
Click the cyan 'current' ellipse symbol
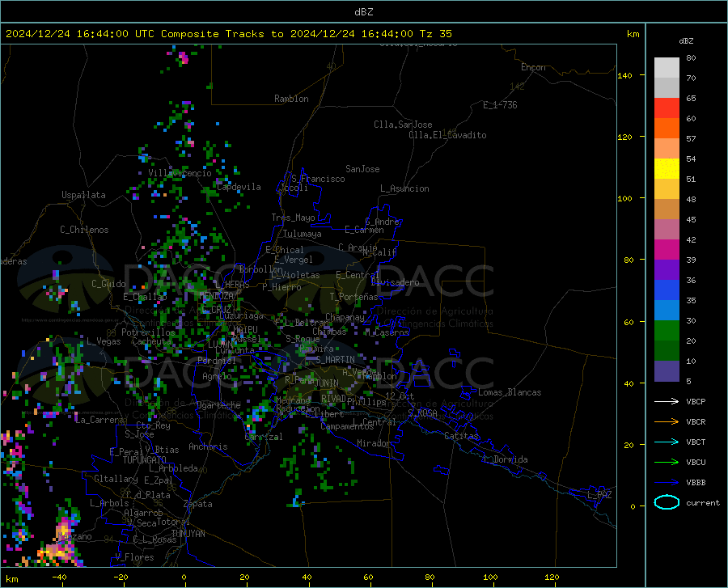coord(667,502)
